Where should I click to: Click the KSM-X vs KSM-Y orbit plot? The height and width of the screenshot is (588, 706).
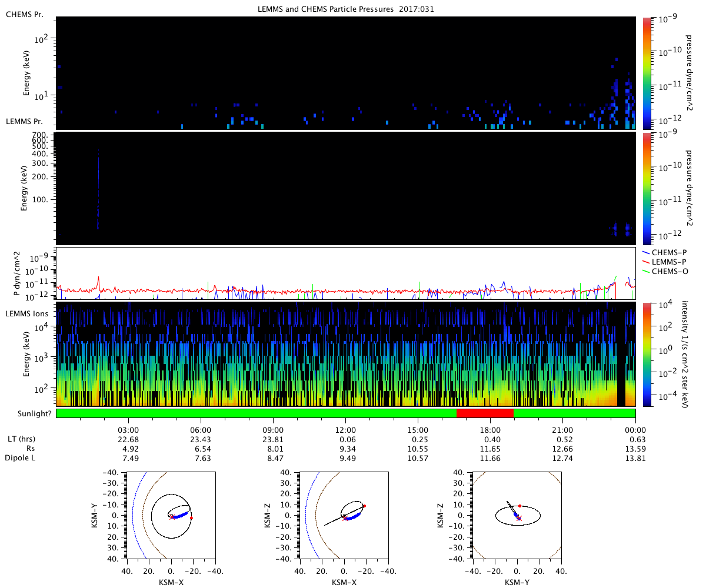click(171, 514)
